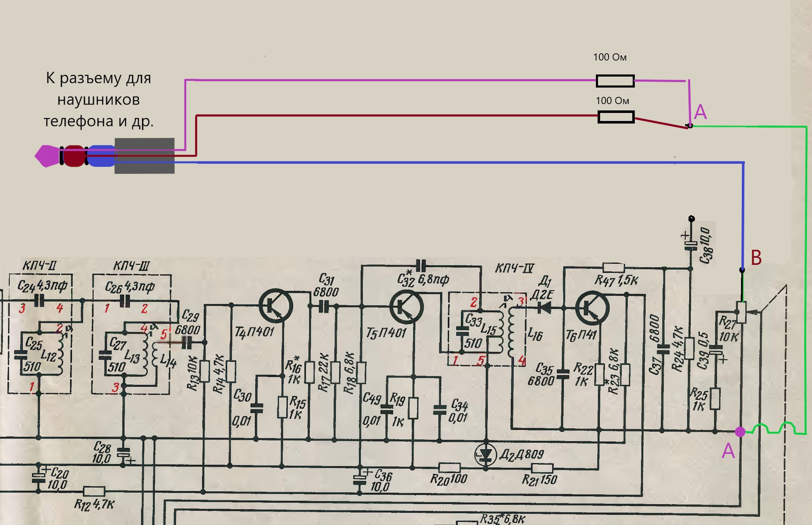Click the dark red ring of the plug
Viewport: 812px width, 525px height.
(x=74, y=156)
